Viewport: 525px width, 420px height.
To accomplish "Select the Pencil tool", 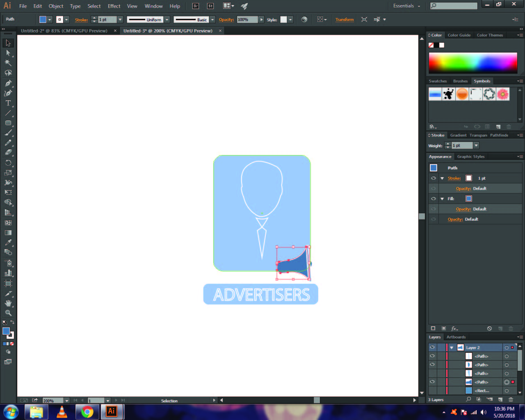I will pyautogui.click(x=8, y=143).
